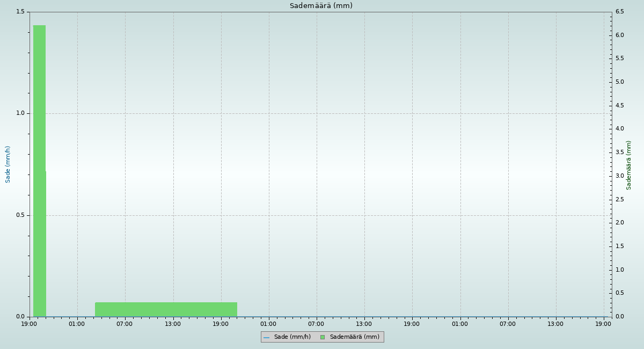Select the 'Sade (mm/h)' legend label
Viewport: 644px width, 349px height.
(292, 337)
